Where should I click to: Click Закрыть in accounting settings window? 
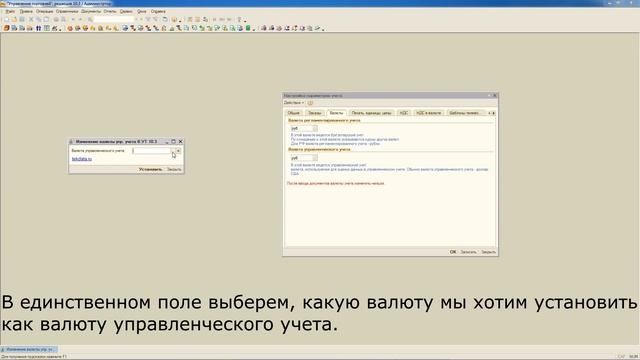(489, 252)
